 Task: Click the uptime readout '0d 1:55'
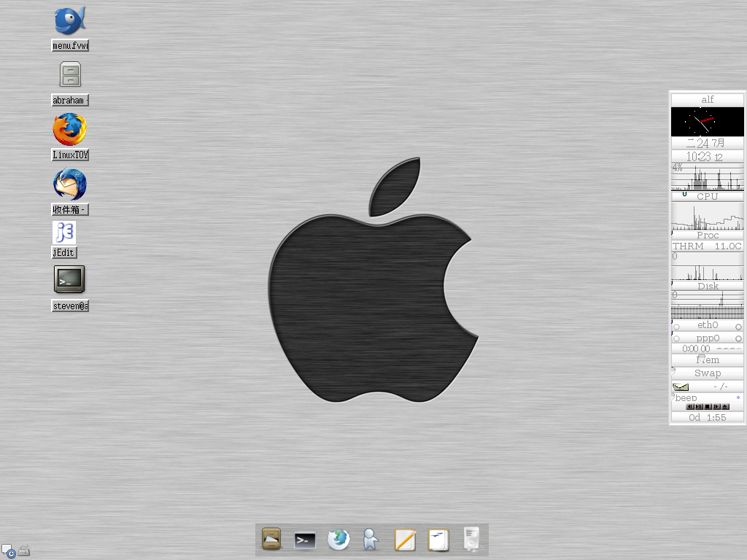click(x=708, y=418)
